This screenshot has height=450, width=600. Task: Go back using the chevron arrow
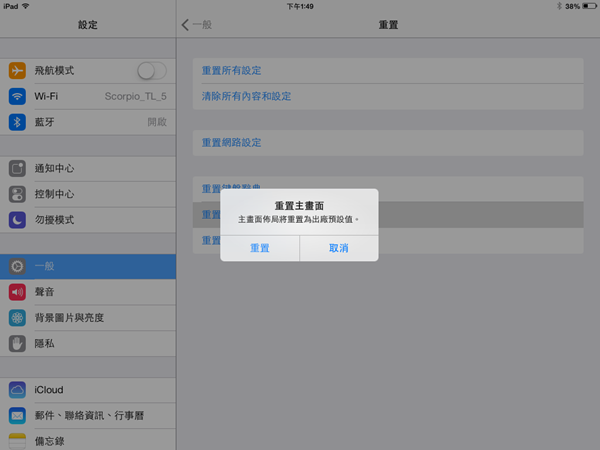(185, 25)
